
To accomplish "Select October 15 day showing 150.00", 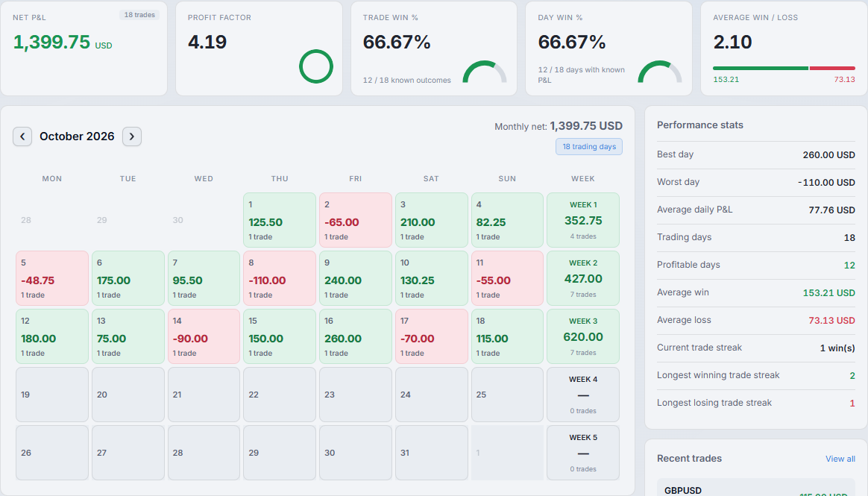I will [x=280, y=336].
